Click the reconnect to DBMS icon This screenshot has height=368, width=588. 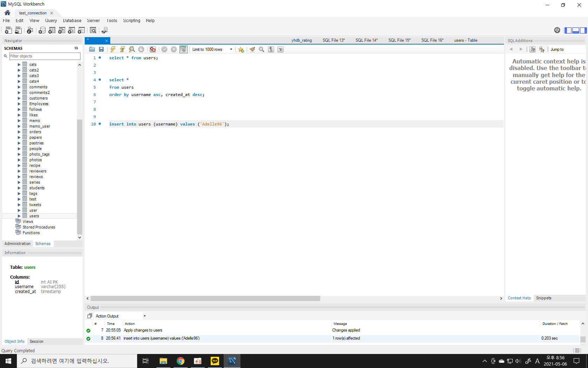coord(105,30)
